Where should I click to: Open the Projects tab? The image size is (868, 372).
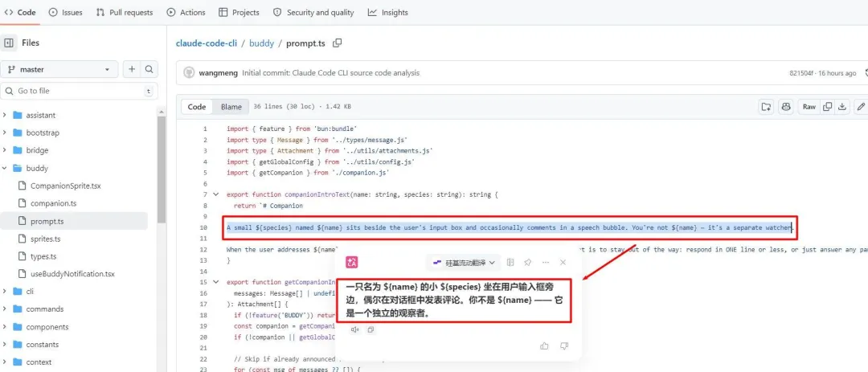(x=240, y=12)
